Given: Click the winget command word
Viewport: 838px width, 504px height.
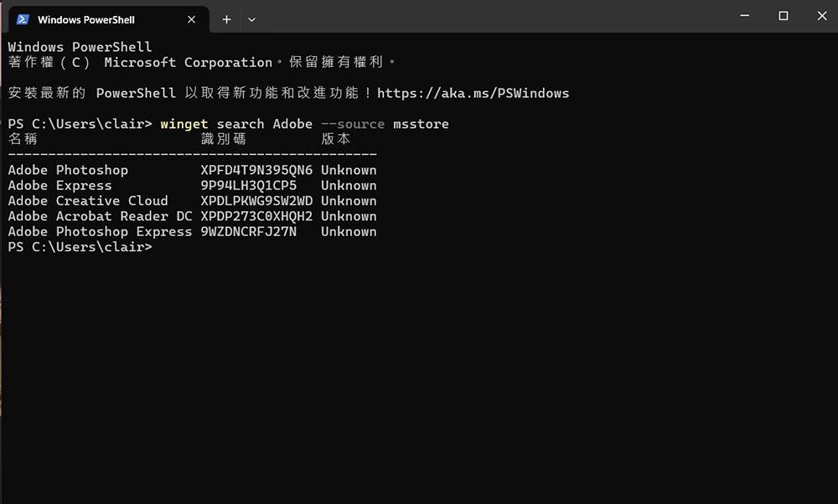Looking at the screenshot, I should pos(184,124).
